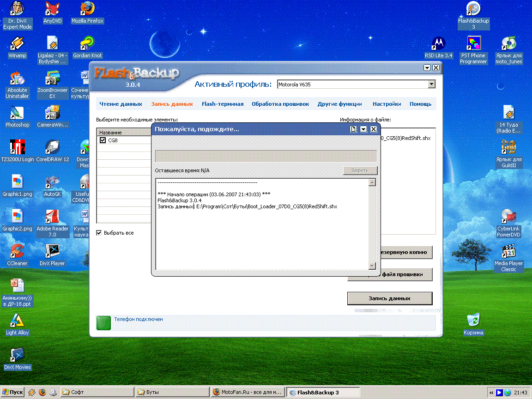This screenshot has height=399, width=532.
Task: Select the CorelDRAW 12 desktop shortcut
Action: tap(53, 151)
